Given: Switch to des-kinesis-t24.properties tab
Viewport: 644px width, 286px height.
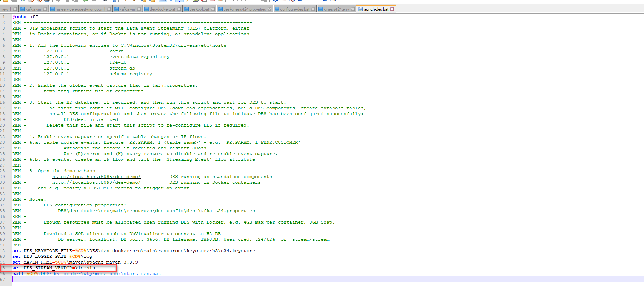Looking at the screenshot, I should [244, 9].
